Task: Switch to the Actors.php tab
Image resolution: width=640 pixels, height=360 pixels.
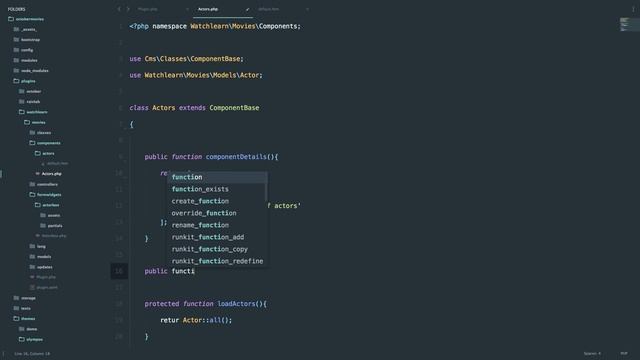Action: (208, 9)
